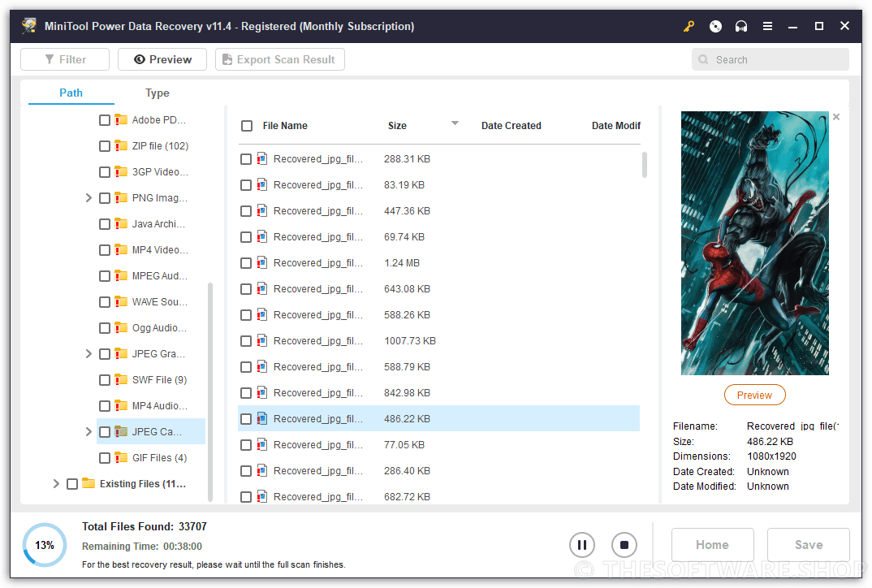Check the Java Archi... folder checkbox
Viewport: 872px width, 588px height.
pyautogui.click(x=105, y=224)
